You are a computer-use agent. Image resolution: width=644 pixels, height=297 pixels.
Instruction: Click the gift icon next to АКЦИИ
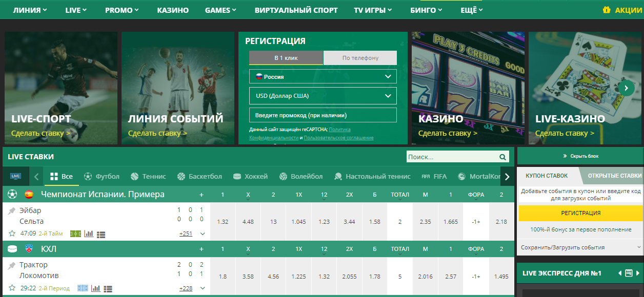[607, 10]
